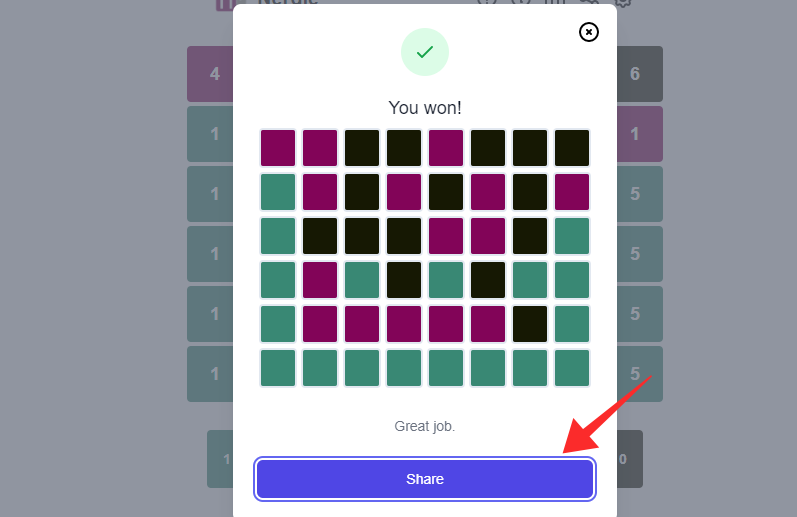
Task: Click only purple square in fourth grid row
Action: coord(320,280)
